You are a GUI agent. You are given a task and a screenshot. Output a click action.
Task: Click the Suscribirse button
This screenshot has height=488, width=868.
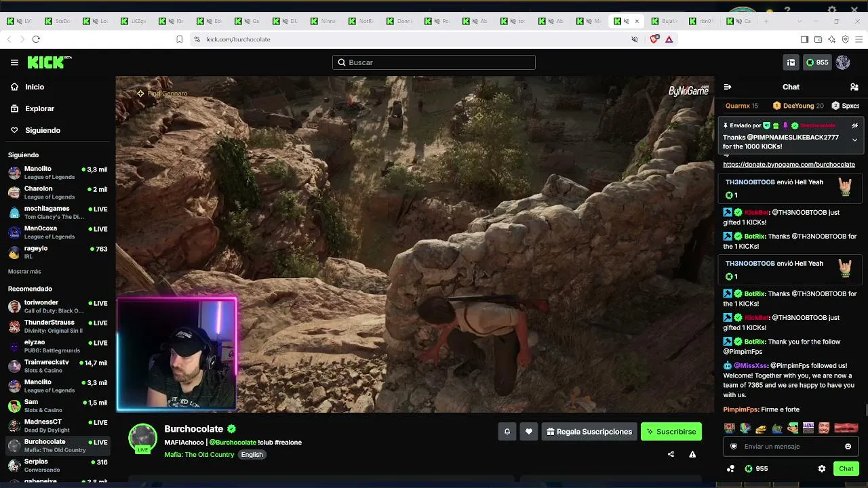point(671,432)
